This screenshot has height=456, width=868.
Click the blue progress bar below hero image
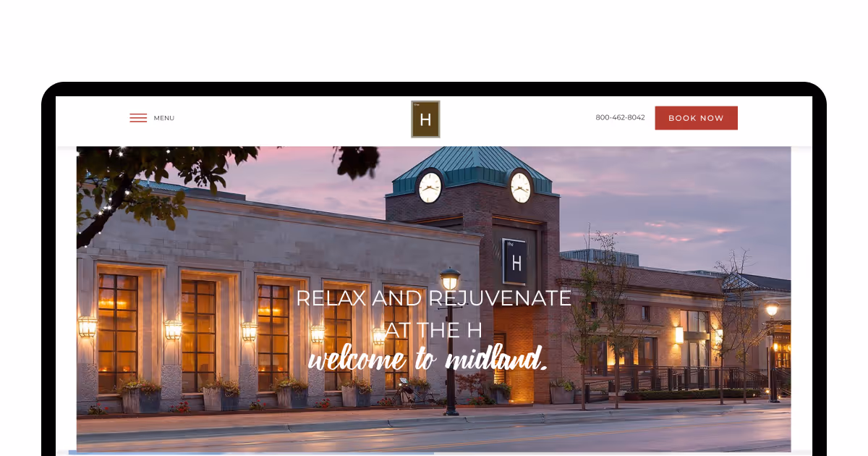coord(251,453)
